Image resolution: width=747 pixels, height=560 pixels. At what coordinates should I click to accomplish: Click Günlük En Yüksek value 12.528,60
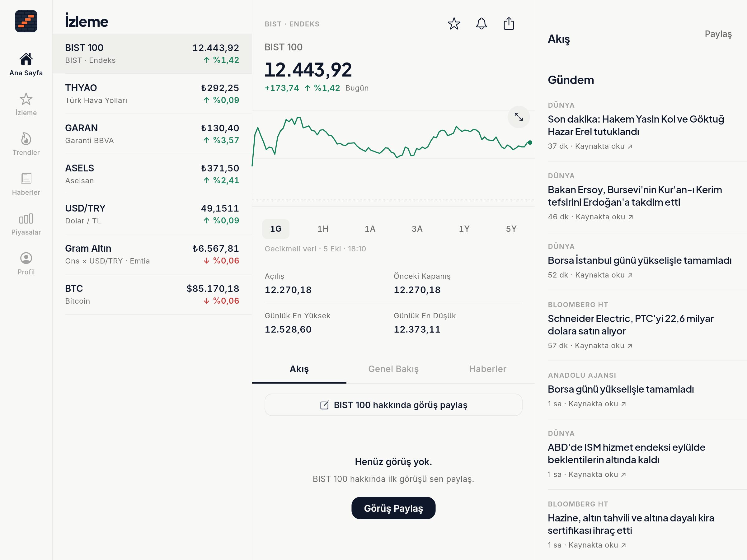click(x=288, y=329)
